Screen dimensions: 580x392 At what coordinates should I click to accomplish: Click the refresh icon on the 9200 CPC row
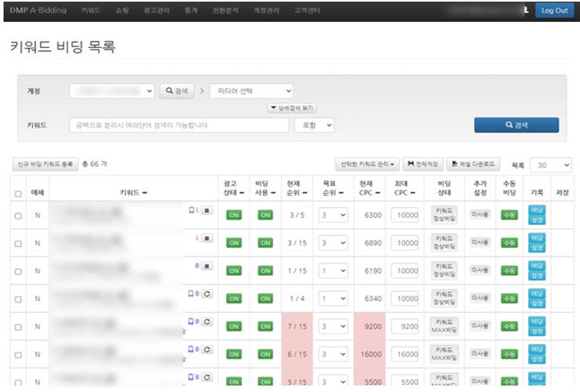tap(206, 321)
